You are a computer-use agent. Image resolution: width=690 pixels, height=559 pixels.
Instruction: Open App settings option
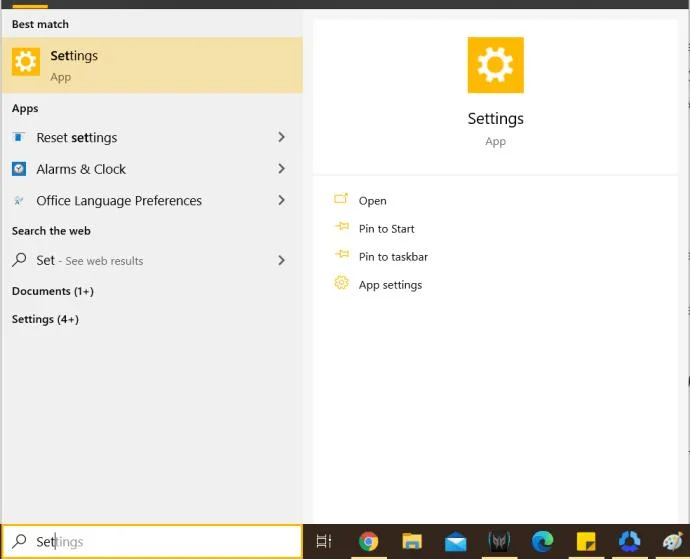coord(390,285)
